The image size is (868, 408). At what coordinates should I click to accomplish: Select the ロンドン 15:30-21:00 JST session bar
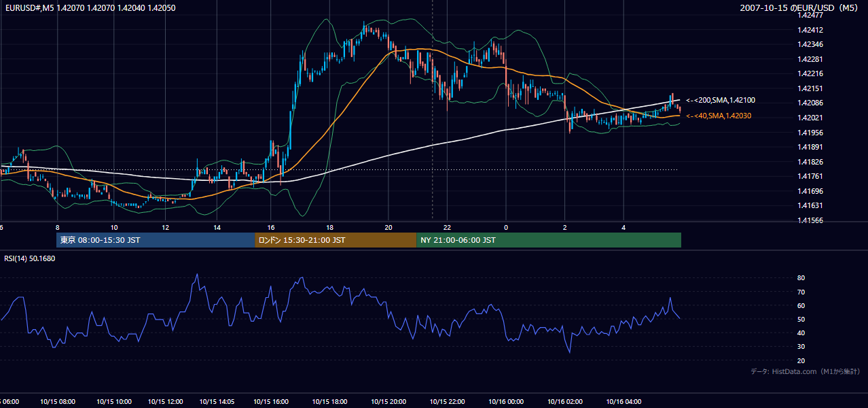click(x=336, y=240)
